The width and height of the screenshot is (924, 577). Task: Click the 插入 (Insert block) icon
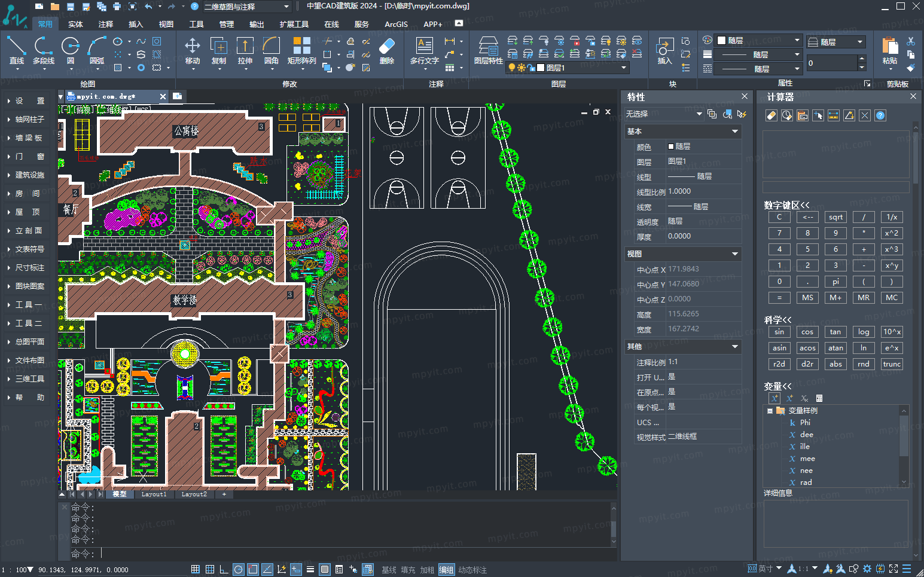point(664,51)
